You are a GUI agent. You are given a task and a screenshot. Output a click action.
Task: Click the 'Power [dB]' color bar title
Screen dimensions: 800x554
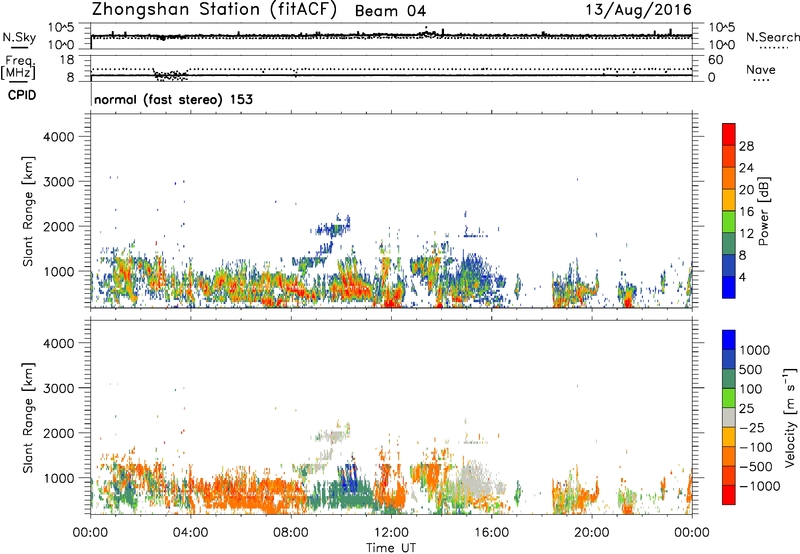pyautogui.click(x=764, y=211)
